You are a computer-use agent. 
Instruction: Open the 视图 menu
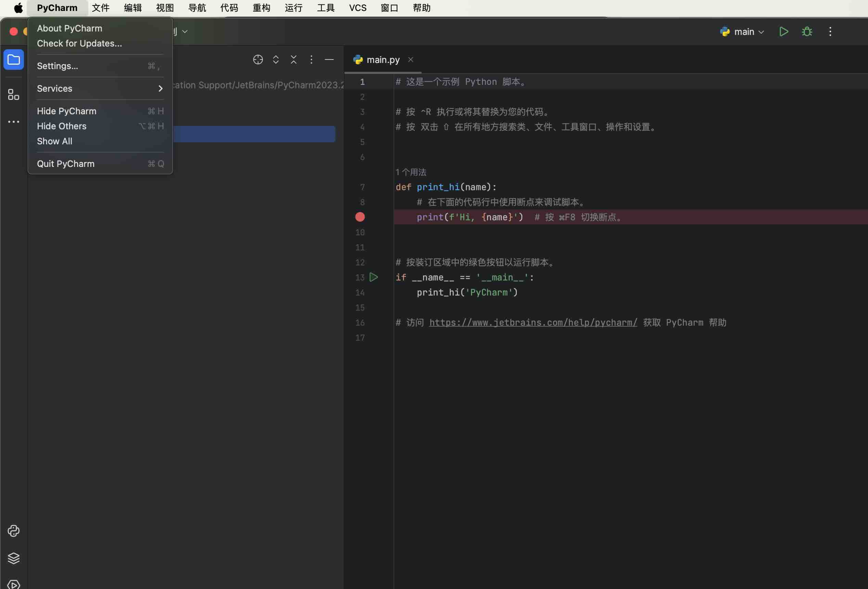pos(165,8)
